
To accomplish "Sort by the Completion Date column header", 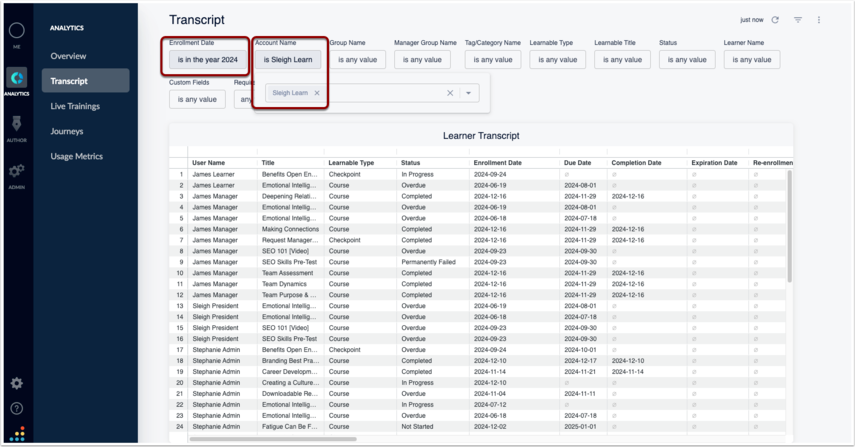I will pos(636,163).
